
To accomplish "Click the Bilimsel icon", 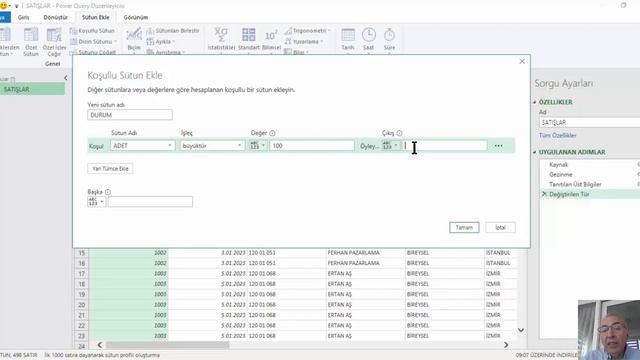I will pyautogui.click(x=271, y=40).
